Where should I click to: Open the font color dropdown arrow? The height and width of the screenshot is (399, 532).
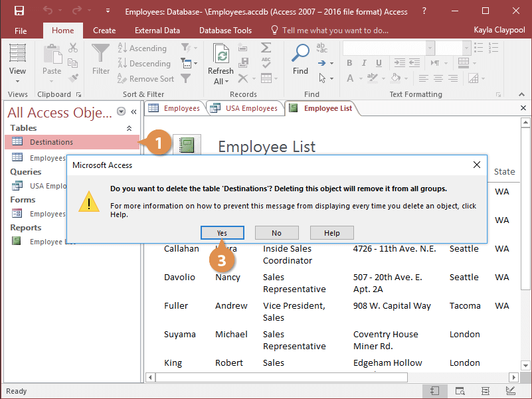[x=360, y=78]
